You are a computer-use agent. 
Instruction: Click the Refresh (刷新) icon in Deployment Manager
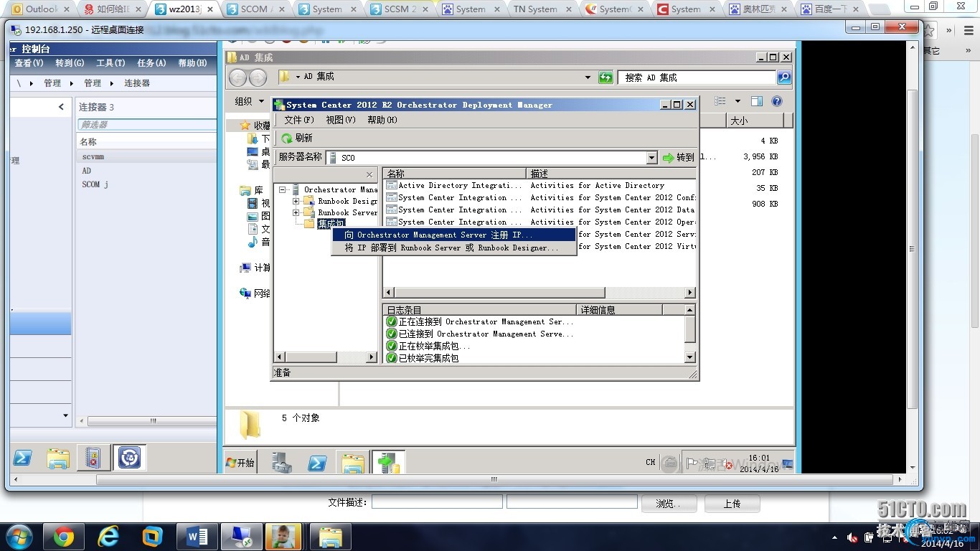pyautogui.click(x=286, y=138)
